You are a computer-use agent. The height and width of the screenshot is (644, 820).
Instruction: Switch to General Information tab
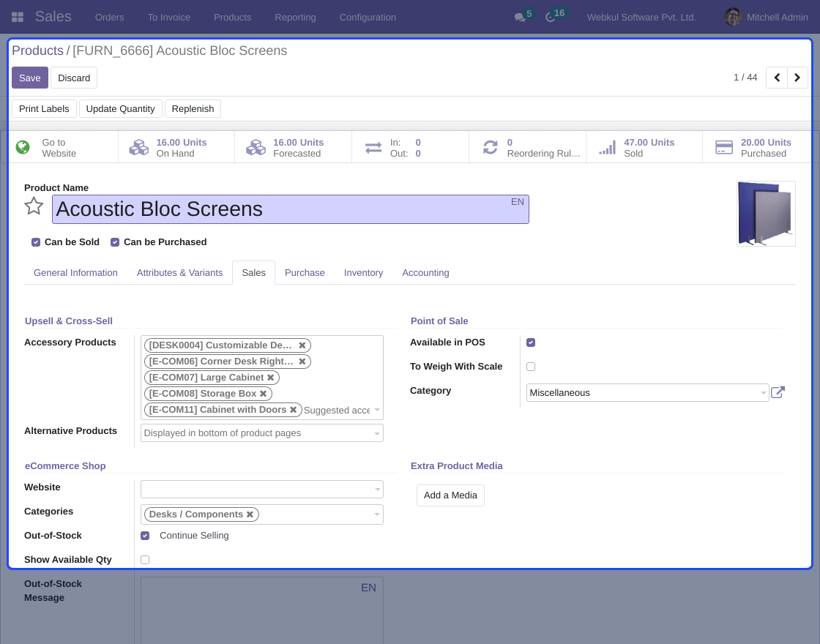coord(76,273)
